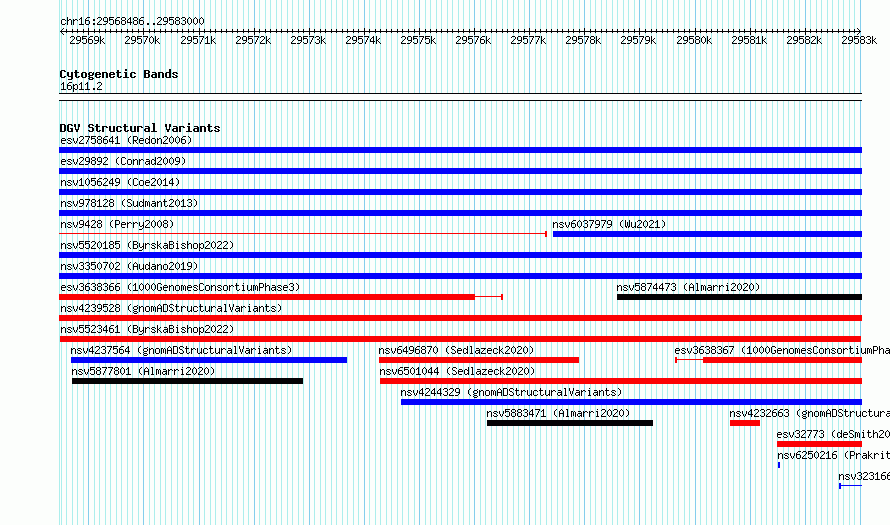This screenshot has height=525, width=890.
Task: Open the nsv6496870 (Sedlazeck2020) label
Action: 456,350
